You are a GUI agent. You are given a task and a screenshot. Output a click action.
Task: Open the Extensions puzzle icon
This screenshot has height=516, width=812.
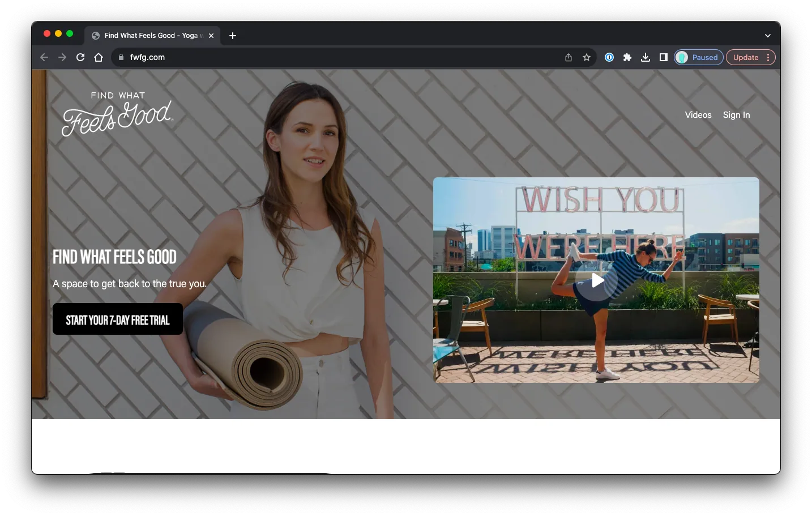[627, 57]
